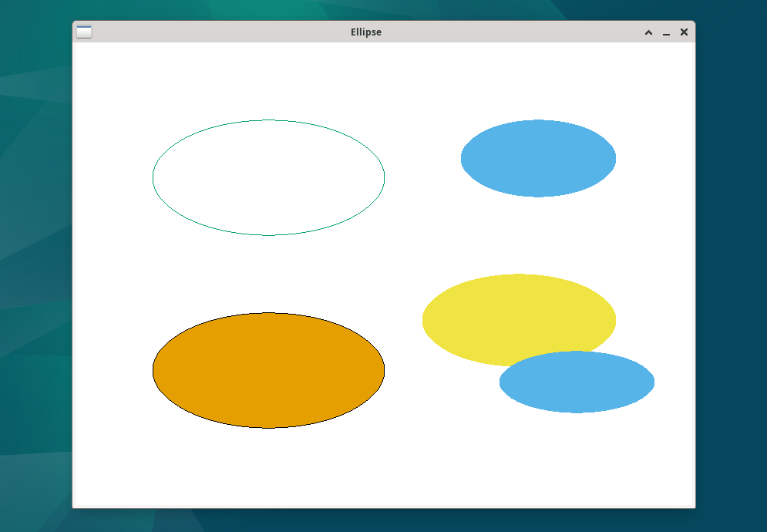Click the Ellipse title text
767x532 pixels.
tap(365, 32)
